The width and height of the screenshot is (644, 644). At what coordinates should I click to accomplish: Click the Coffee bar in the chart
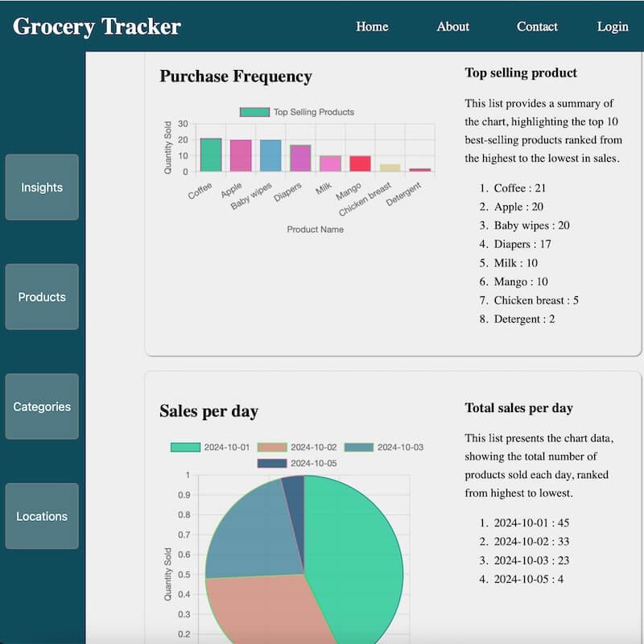tap(211, 155)
